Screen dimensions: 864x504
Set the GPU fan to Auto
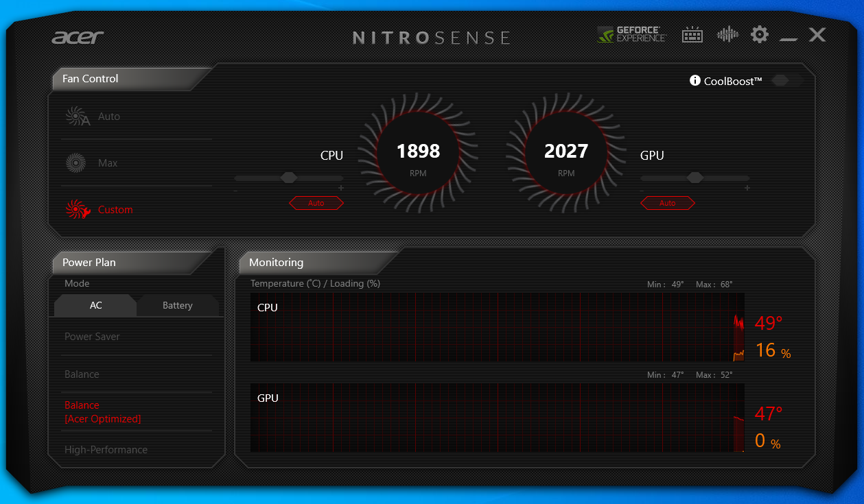668,203
